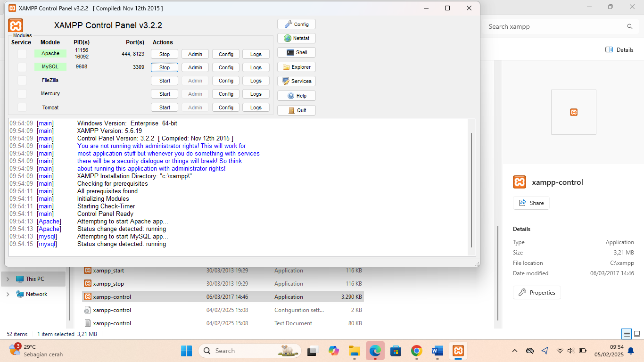Select the xampp_start file
The width and height of the screenshot is (644, 362).
click(223, 271)
